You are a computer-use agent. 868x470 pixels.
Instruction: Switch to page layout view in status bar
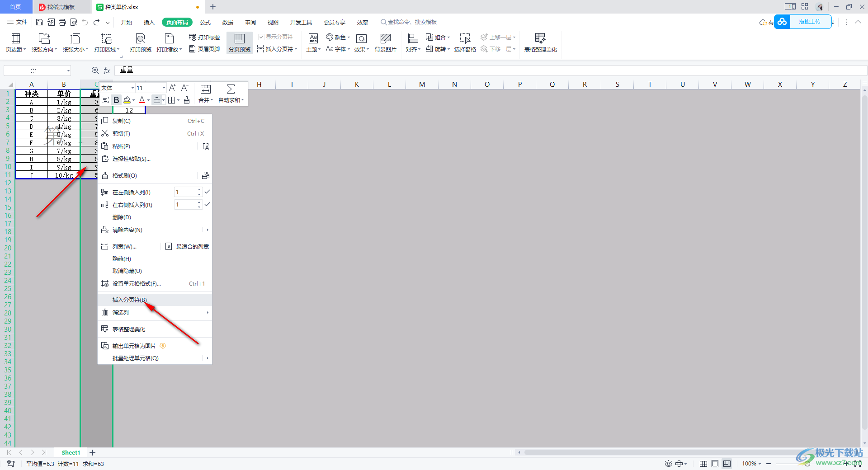pos(715,464)
